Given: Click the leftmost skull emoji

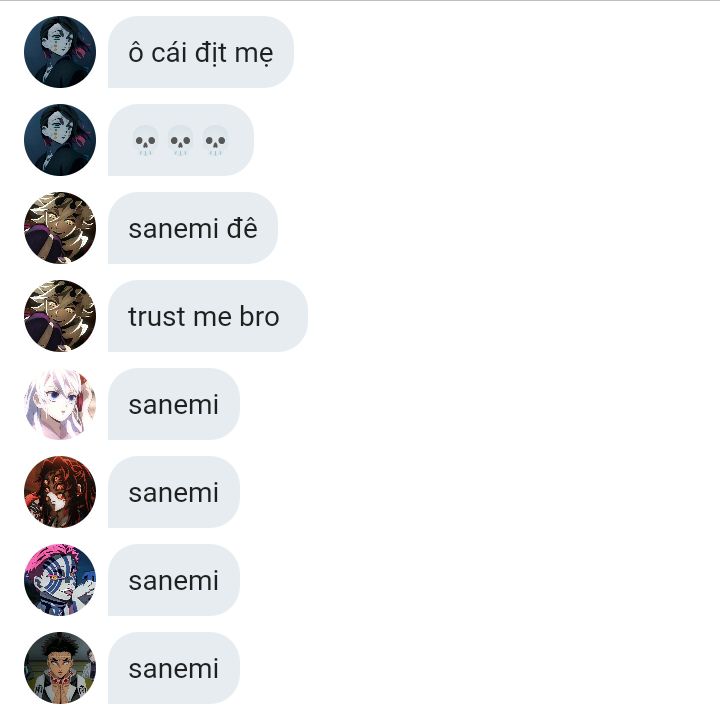Looking at the screenshot, I should point(145,141).
